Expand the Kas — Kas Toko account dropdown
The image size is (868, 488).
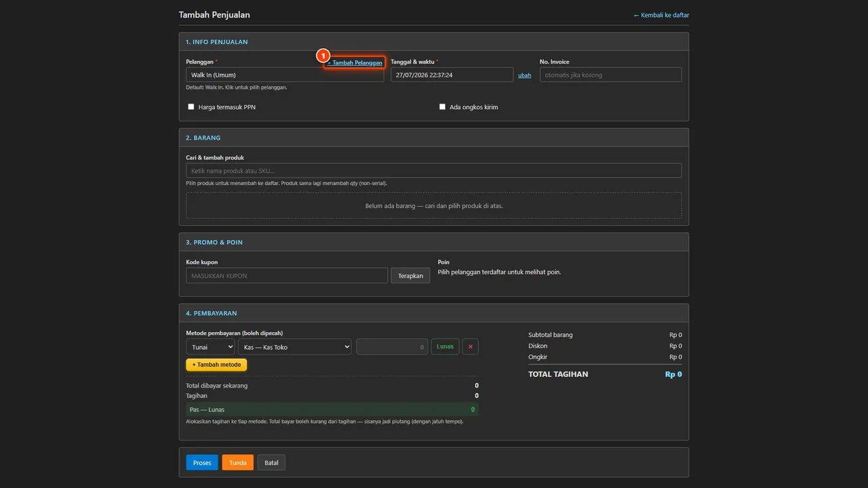point(294,346)
